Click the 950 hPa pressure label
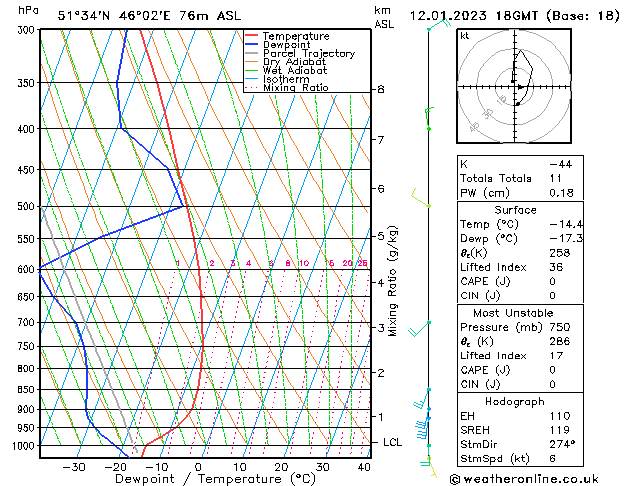This screenshot has height=486, width=629. [28, 428]
